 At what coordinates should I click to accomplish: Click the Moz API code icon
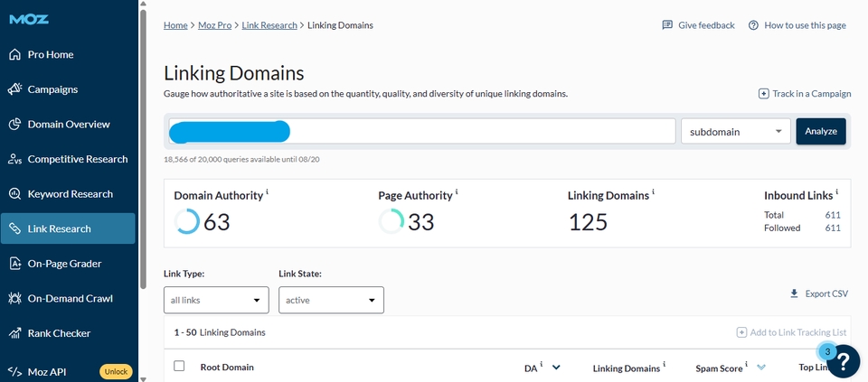click(15, 372)
